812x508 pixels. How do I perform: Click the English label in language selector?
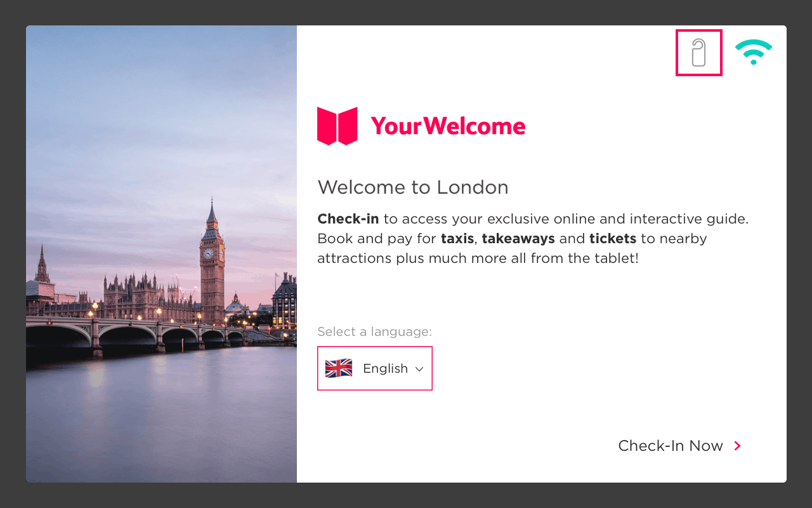point(385,368)
